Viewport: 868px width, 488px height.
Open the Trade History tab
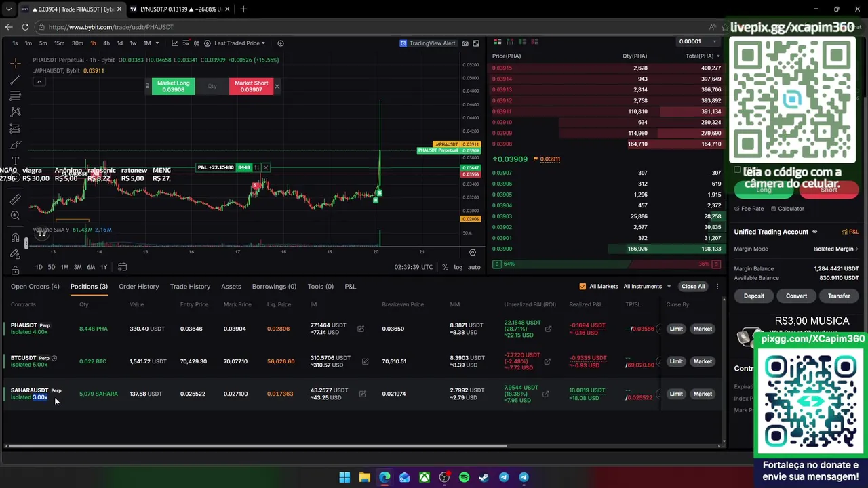click(x=190, y=287)
